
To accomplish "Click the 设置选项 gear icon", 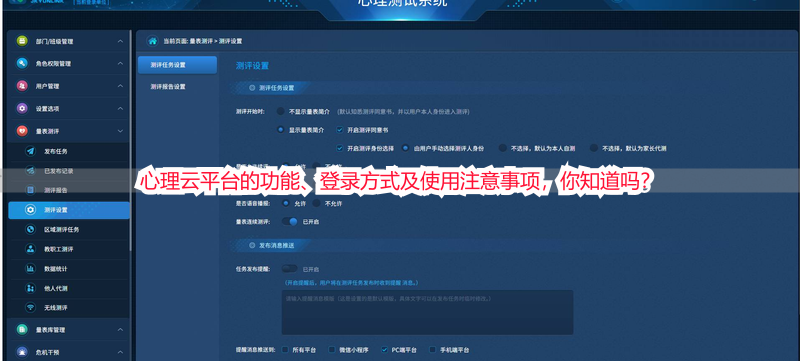I will 21,108.
